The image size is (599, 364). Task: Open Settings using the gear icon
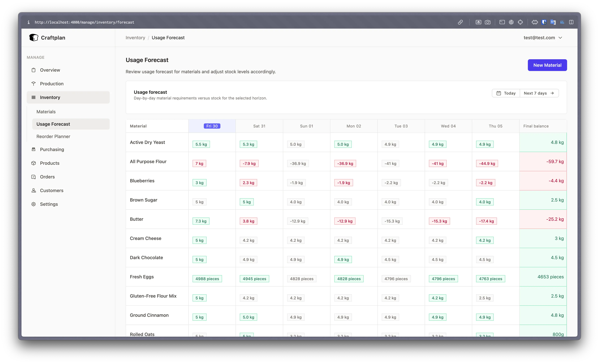pos(34,204)
